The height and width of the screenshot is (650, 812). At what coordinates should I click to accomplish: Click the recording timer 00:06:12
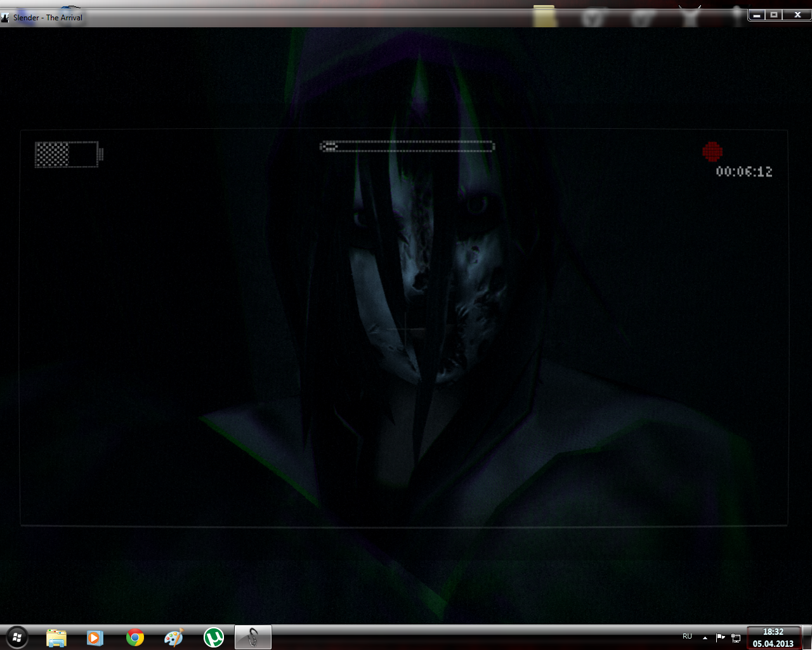(x=744, y=171)
